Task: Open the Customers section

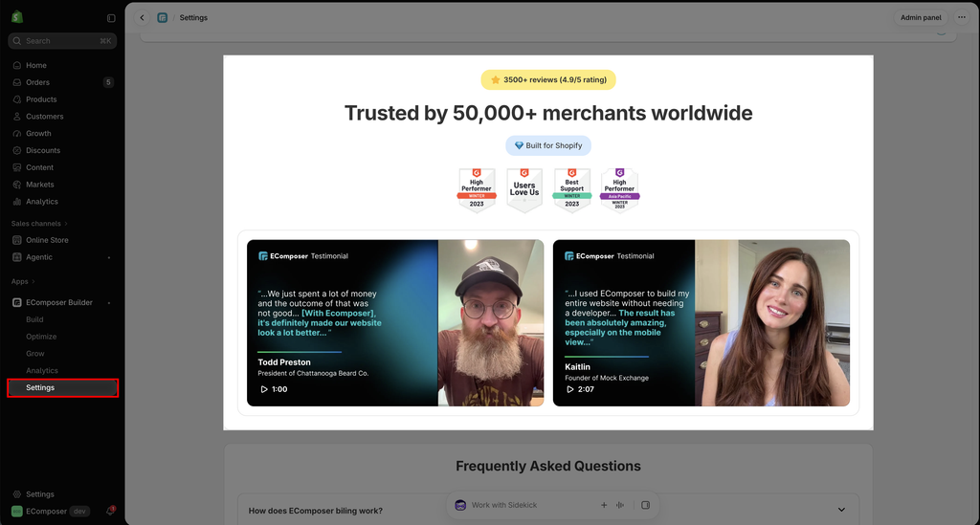Action: pyautogui.click(x=44, y=116)
